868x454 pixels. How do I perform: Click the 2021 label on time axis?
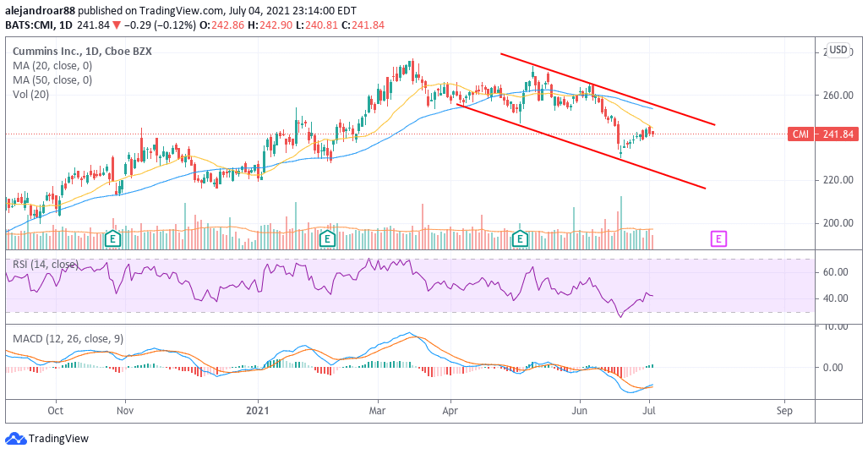258,411
